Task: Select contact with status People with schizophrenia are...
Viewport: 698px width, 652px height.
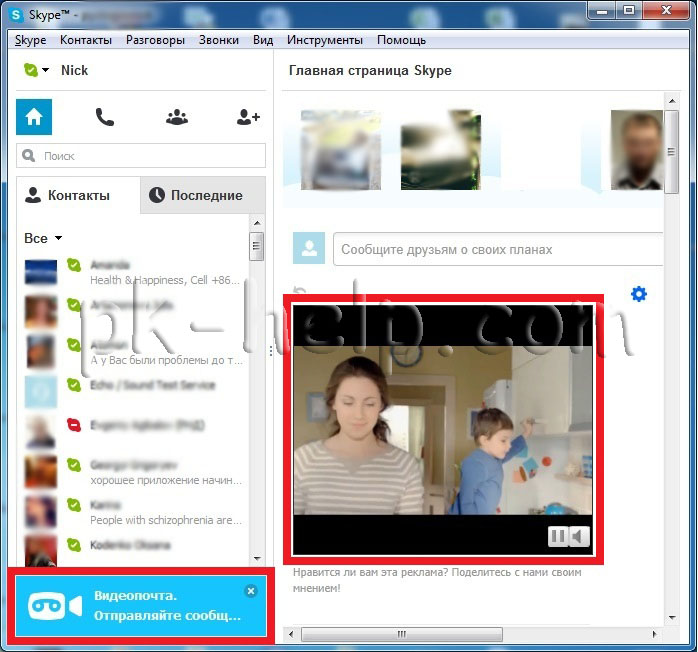Action: click(x=134, y=512)
